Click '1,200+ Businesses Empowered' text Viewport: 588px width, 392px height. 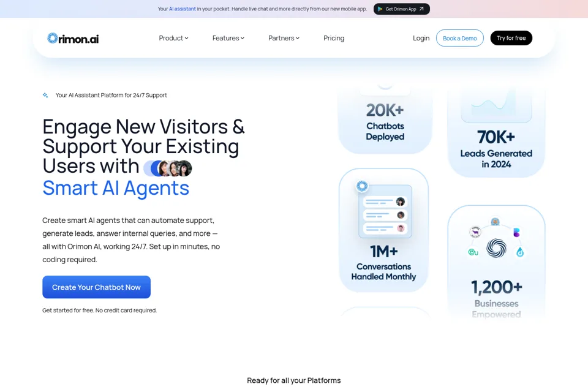tap(496, 298)
